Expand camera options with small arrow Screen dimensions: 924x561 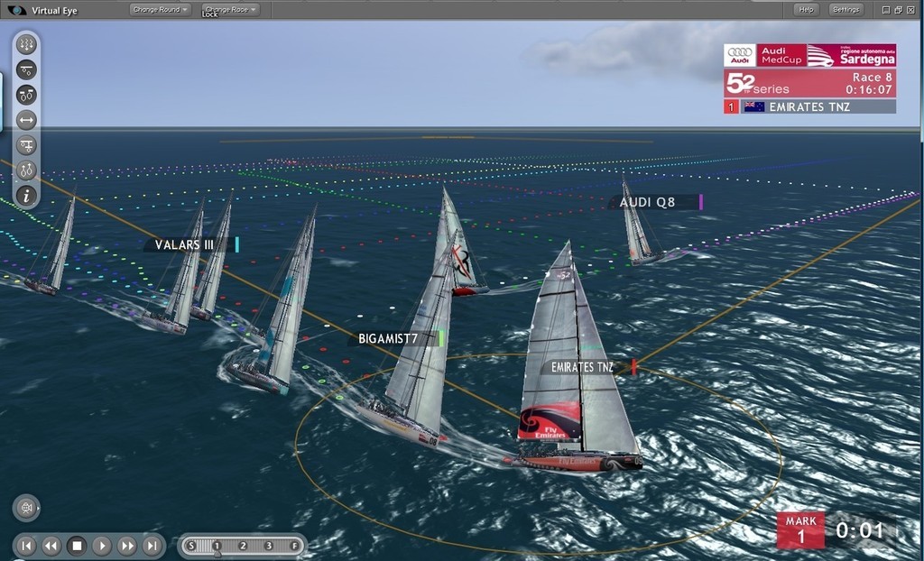coord(39,508)
